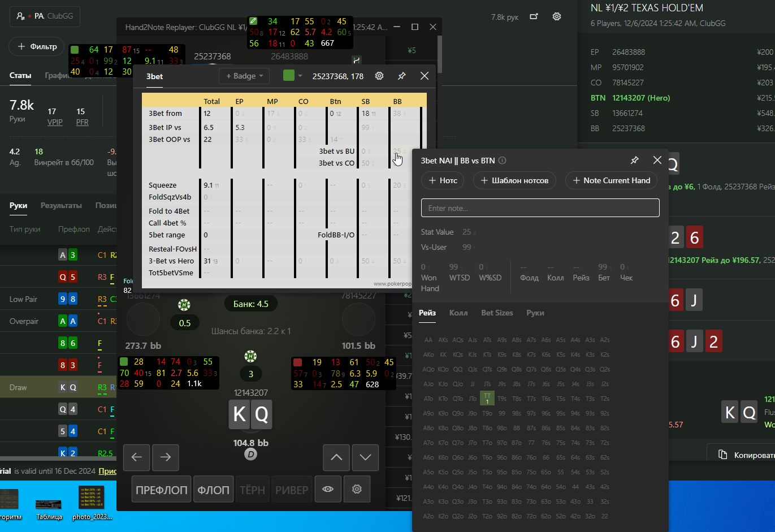775x532 pixels.
Task: Go to previous hand with up chevron
Action: (336, 457)
